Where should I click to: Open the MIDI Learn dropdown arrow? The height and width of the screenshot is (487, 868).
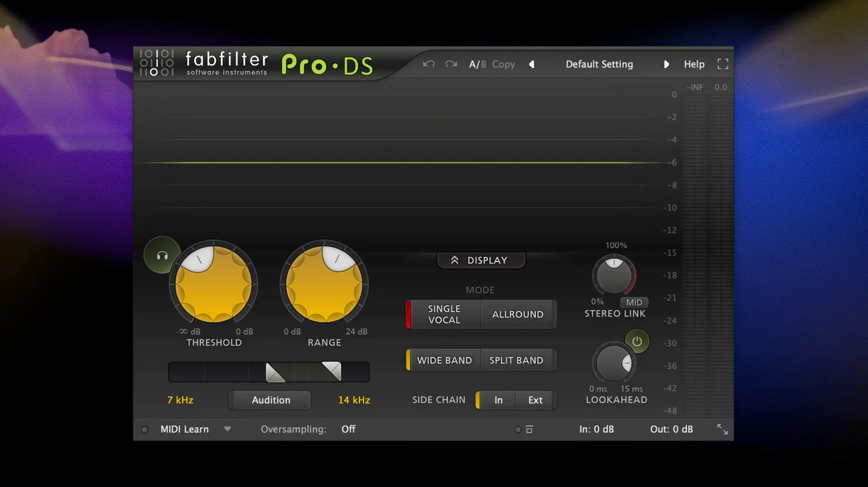[227, 429]
